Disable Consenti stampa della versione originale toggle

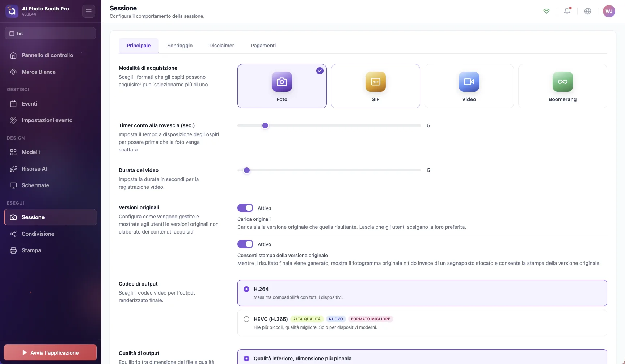tap(245, 244)
